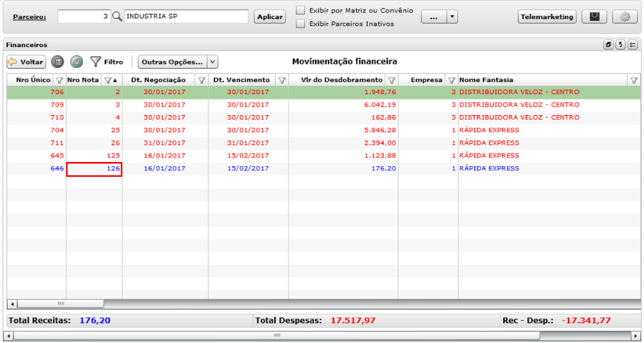Open the gear settings button
The image size is (644, 343).
point(625,17)
